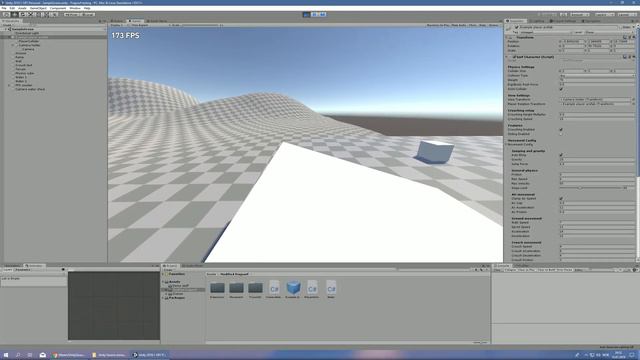640x360 pixels.
Task: Select Camera water check in Hierarchy
Action: (30, 89)
